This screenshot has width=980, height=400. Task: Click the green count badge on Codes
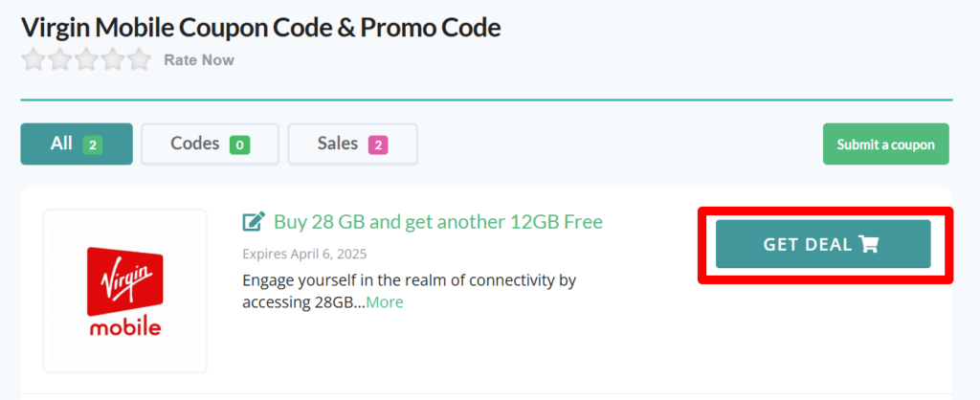pyautogui.click(x=239, y=145)
